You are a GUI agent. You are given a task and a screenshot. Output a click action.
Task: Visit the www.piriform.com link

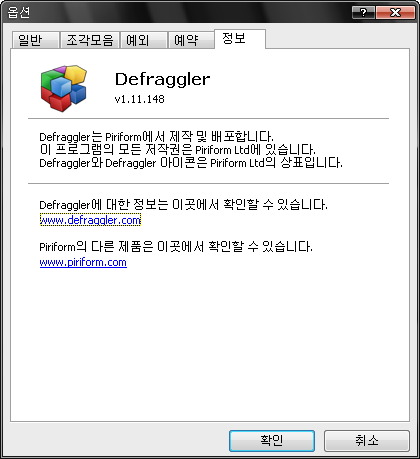[x=83, y=262]
